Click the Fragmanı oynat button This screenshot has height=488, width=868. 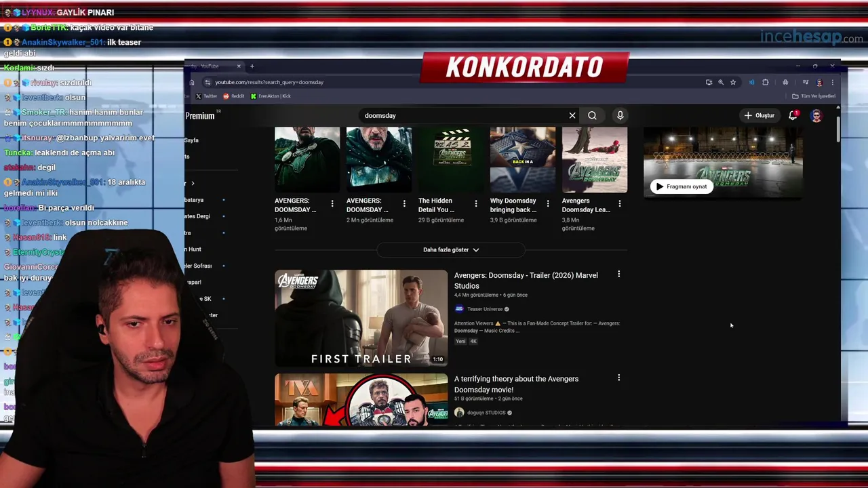click(x=682, y=186)
